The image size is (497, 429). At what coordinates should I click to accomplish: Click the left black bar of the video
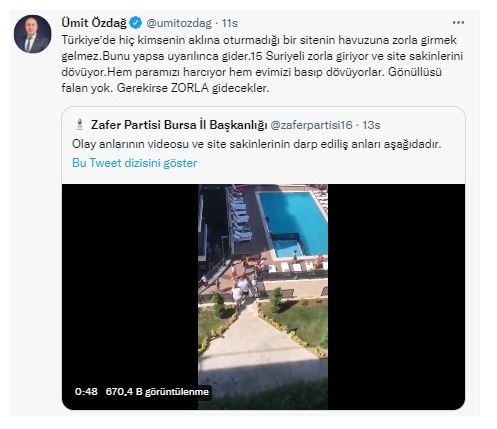130,283
